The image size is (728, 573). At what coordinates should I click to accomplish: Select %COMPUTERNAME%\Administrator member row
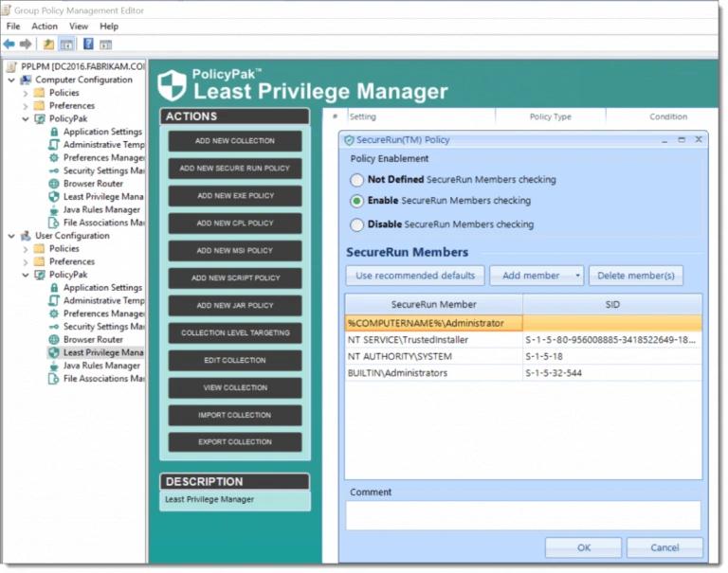tap(523, 323)
